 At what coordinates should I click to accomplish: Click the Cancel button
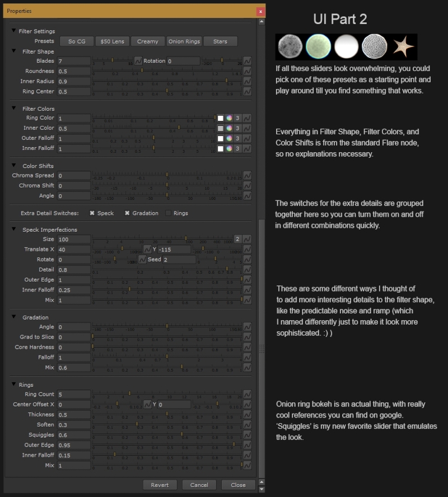click(199, 485)
